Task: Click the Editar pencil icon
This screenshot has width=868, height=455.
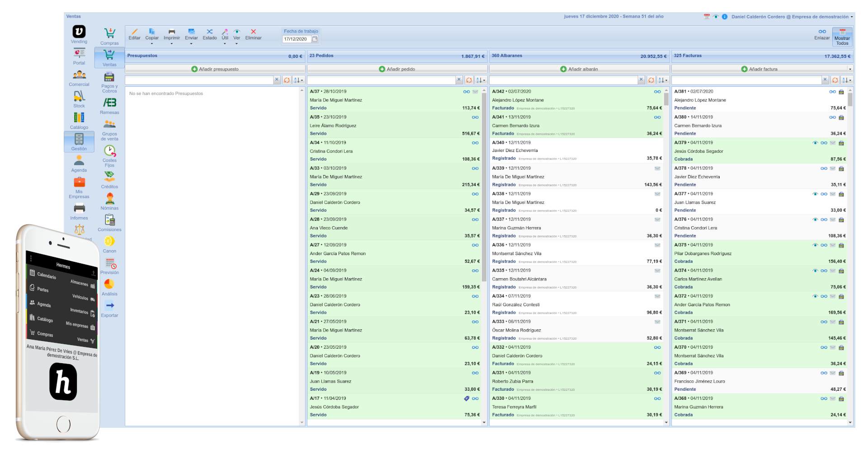Action: pos(134,32)
